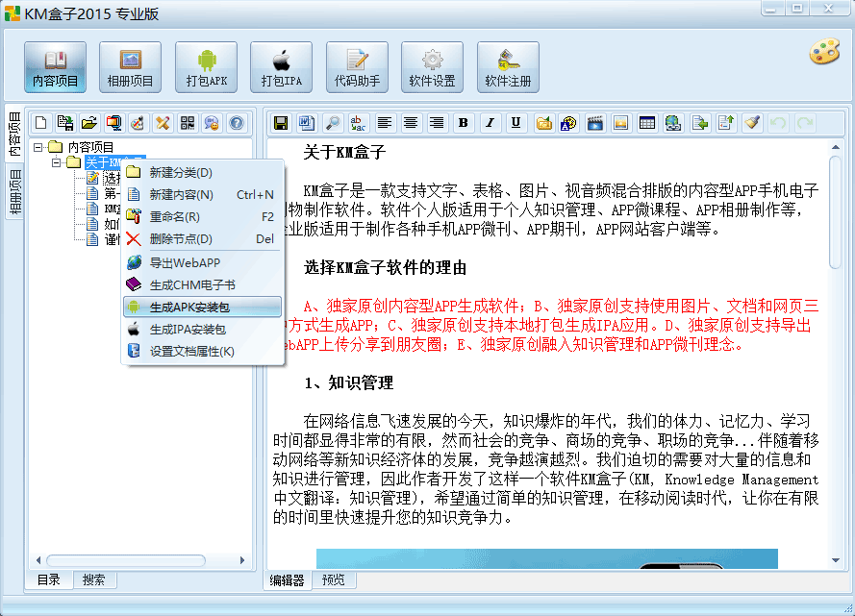Open 软件设置 settings button
Screen dimensions: 855x616
coord(432,67)
